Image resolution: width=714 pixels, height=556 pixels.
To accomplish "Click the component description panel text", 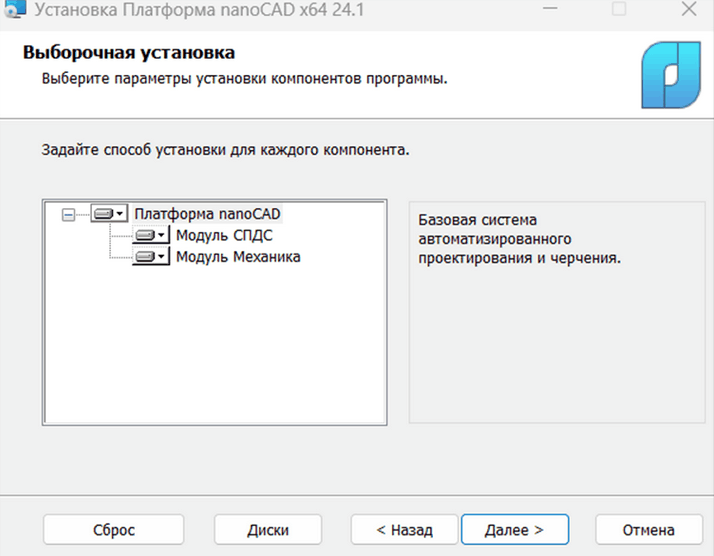I will [x=520, y=238].
